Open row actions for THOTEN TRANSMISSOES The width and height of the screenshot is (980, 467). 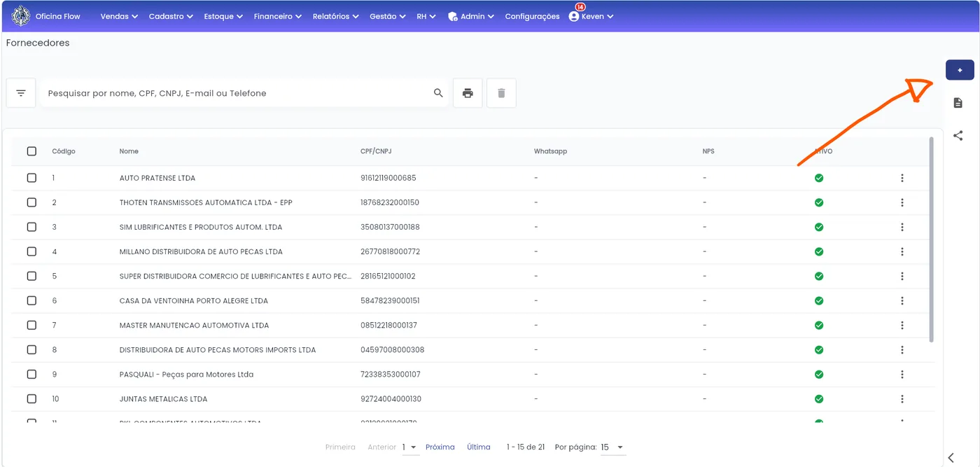click(x=902, y=202)
